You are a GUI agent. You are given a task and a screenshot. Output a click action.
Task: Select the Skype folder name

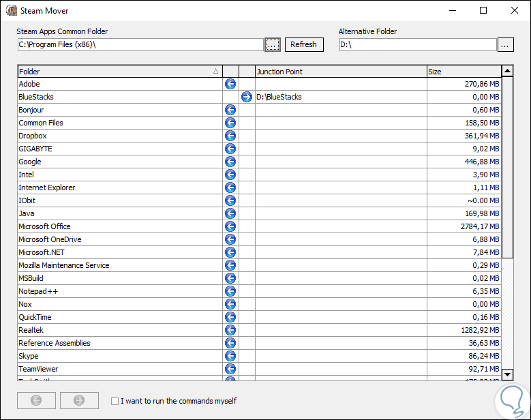29,356
